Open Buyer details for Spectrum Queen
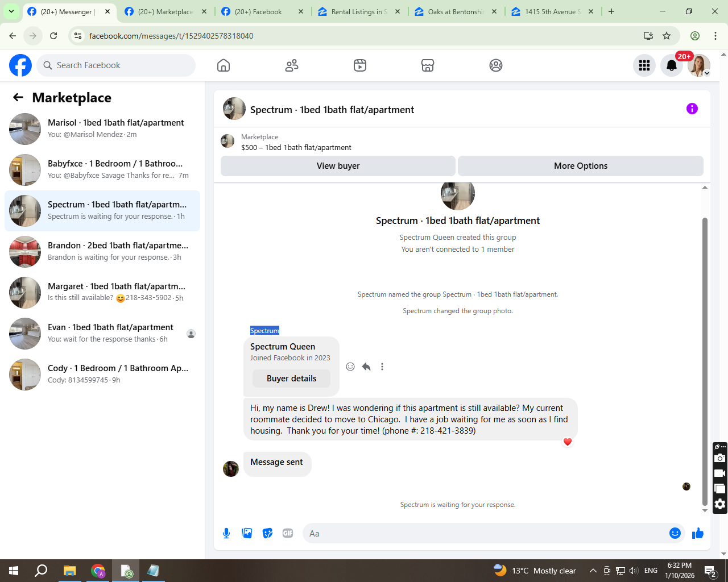The width and height of the screenshot is (728, 582). pos(291,379)
